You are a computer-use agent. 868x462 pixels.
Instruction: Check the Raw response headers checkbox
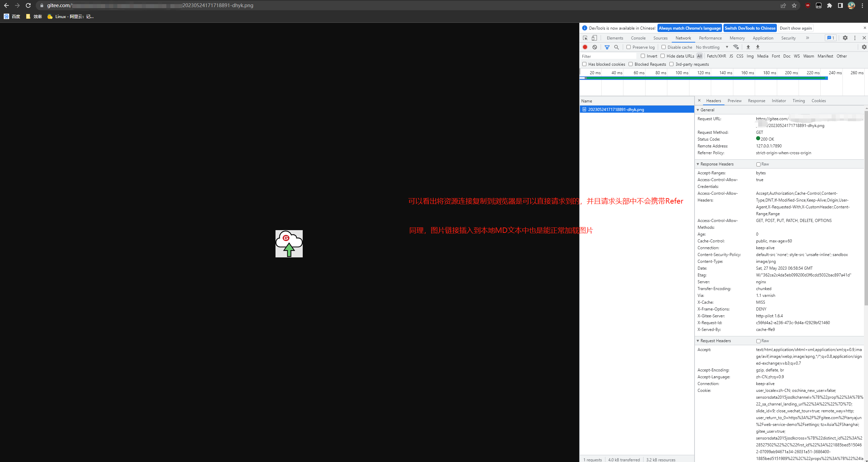[x=759, y=164]
